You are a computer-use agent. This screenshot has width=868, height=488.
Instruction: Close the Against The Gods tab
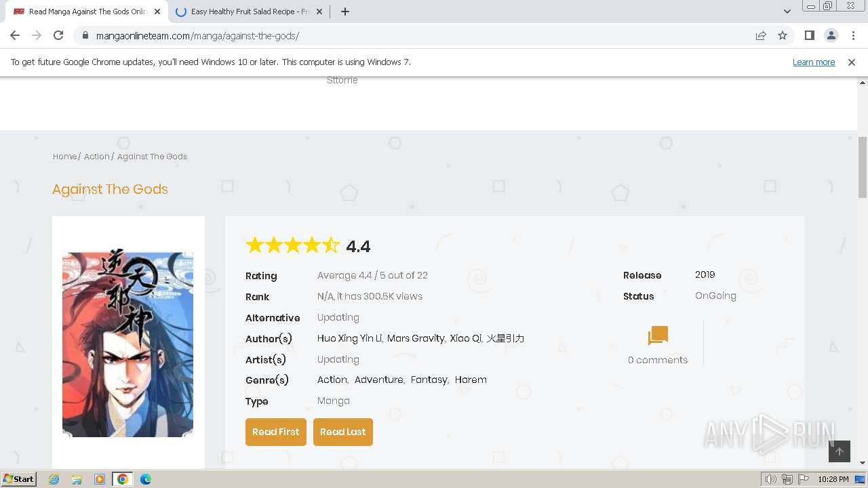[x=157, y=12]
